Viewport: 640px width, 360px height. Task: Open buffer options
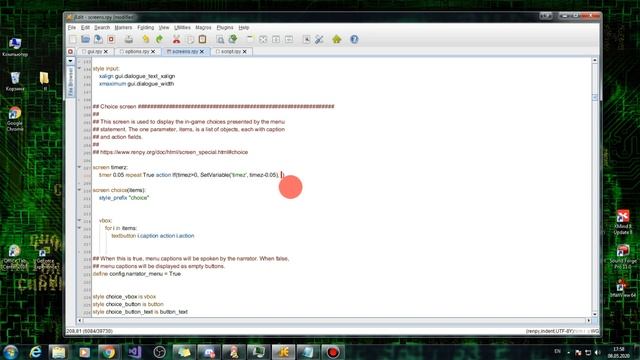point(307,39)
